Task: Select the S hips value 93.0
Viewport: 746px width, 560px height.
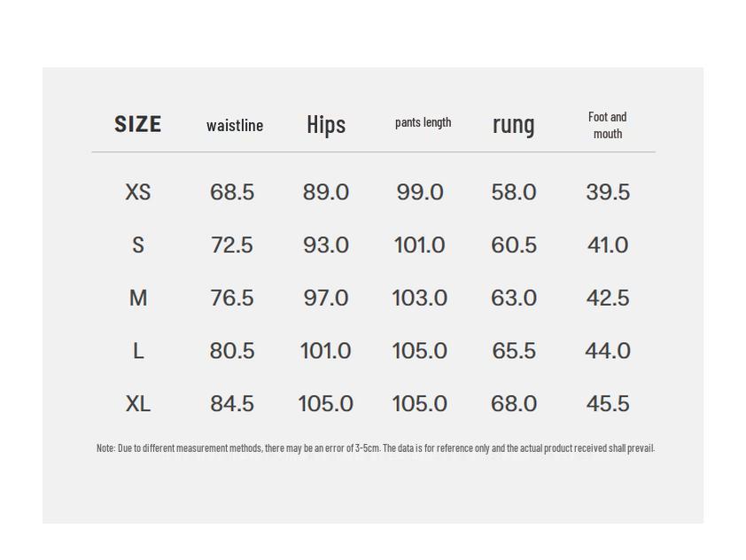Action: click(x=326, y=245)
